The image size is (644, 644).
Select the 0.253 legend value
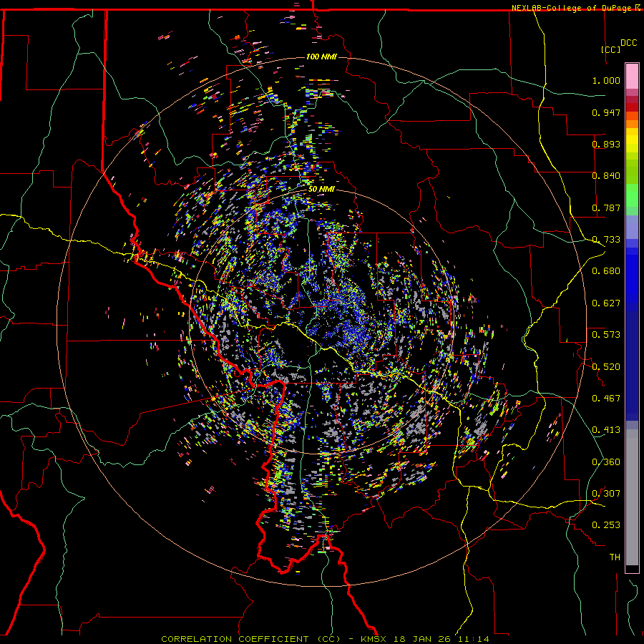tap(606, 525)
